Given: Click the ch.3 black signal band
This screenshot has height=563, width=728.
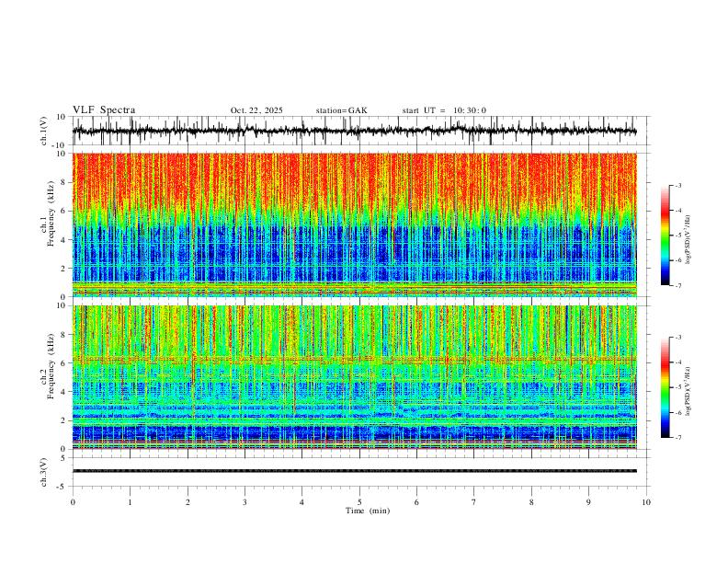Looking at the screenshot, I should tap(354, 471).
